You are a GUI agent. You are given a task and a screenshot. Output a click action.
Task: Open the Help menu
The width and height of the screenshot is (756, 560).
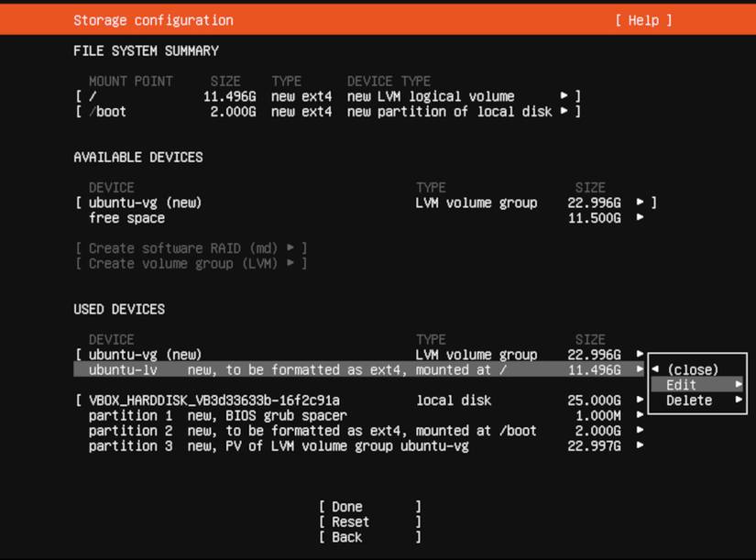click(x=642, y=19)
